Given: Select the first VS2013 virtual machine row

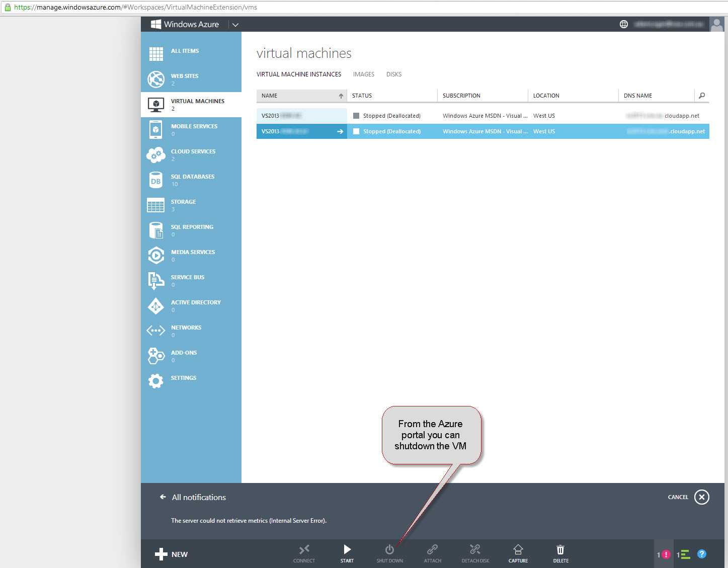Looking at the screenshot, I should click(x=301, y=116).
